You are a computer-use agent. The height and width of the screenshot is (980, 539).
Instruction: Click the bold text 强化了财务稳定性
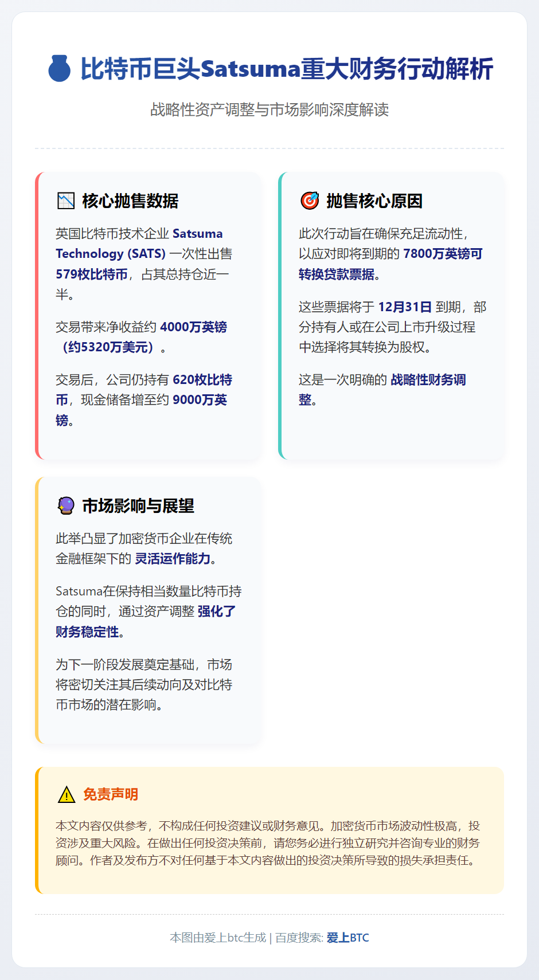coord(146,621)
